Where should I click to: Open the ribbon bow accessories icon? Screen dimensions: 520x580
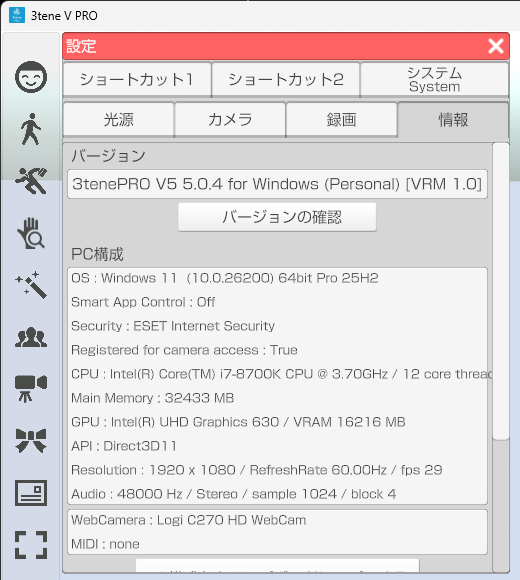click(31, 441)
